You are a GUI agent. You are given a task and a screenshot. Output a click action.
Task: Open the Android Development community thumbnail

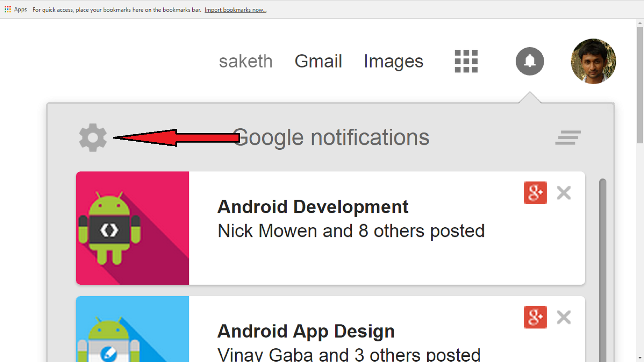click(132, 228)
